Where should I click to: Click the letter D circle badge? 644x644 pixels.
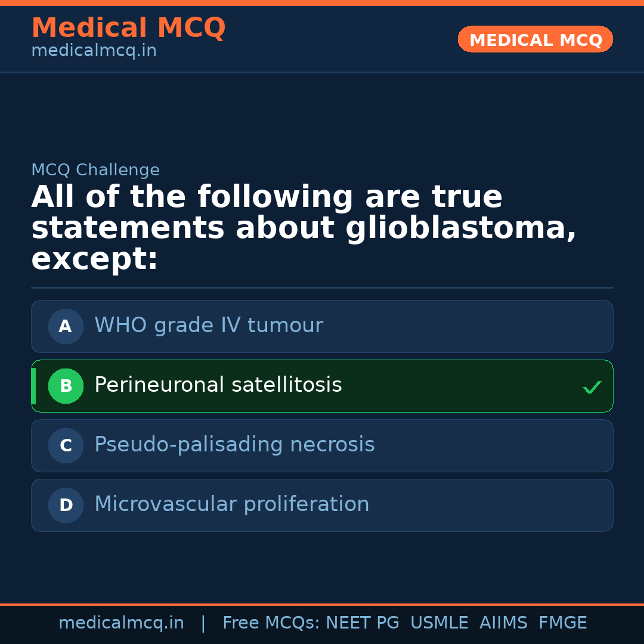pyautogui.click(x=66, y=506)
